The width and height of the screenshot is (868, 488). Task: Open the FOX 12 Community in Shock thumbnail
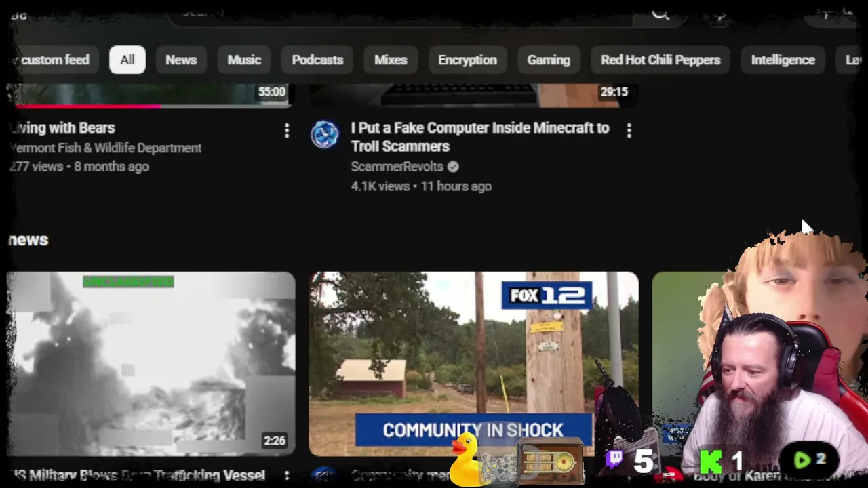click(x=473, y=363)
